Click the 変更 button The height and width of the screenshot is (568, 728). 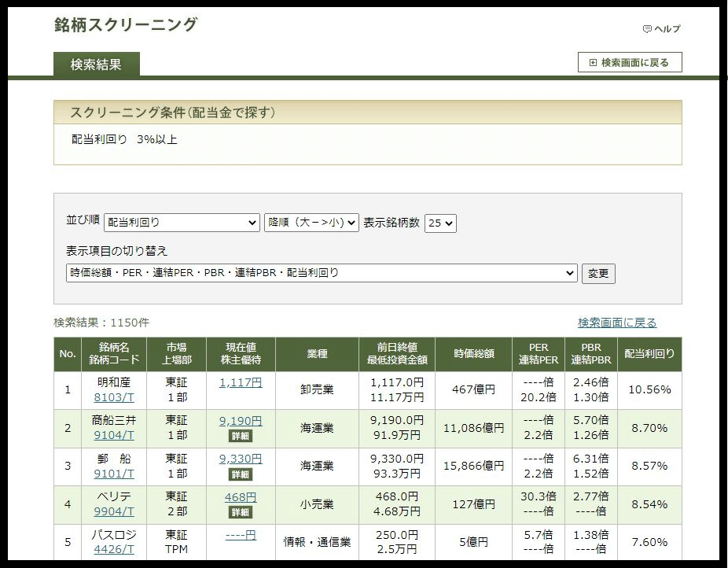[598, 273]
